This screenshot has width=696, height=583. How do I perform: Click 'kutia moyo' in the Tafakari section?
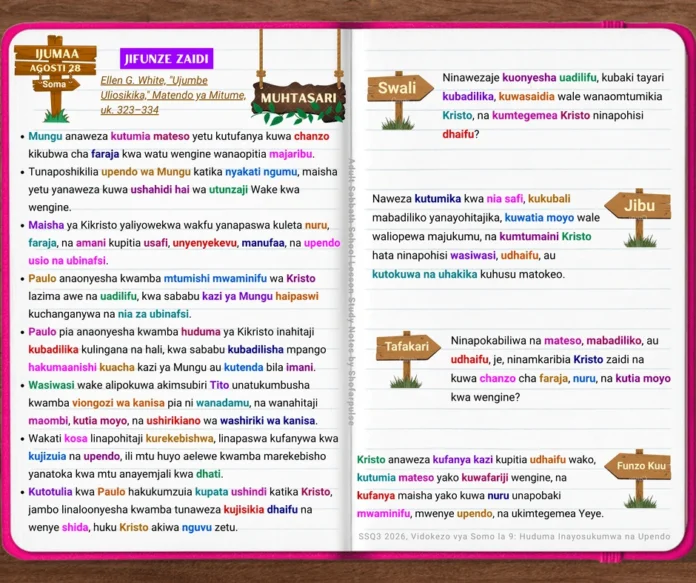tap(643, 378)
